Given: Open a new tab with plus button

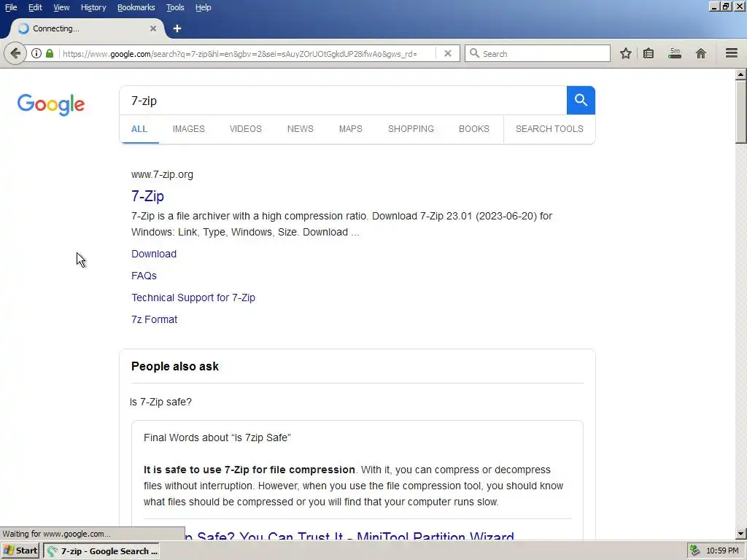Looking at the screenshot, I should (x=177, y=28).
